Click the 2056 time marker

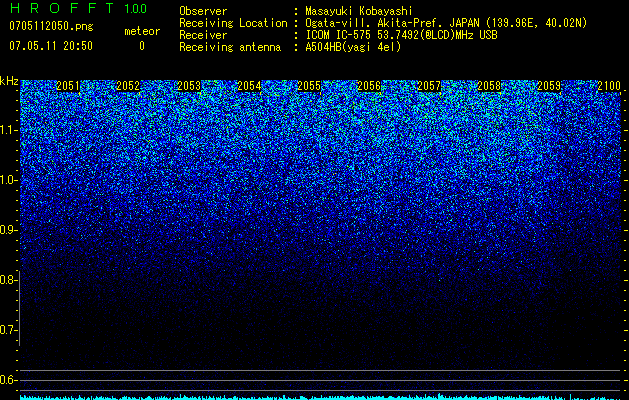click(369, 86)
